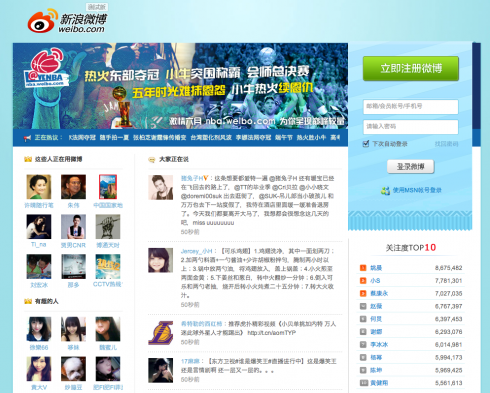The image size is (490, 393).
Task: Click the speech bubble icon beside 大家正在说
Action: 152,160
